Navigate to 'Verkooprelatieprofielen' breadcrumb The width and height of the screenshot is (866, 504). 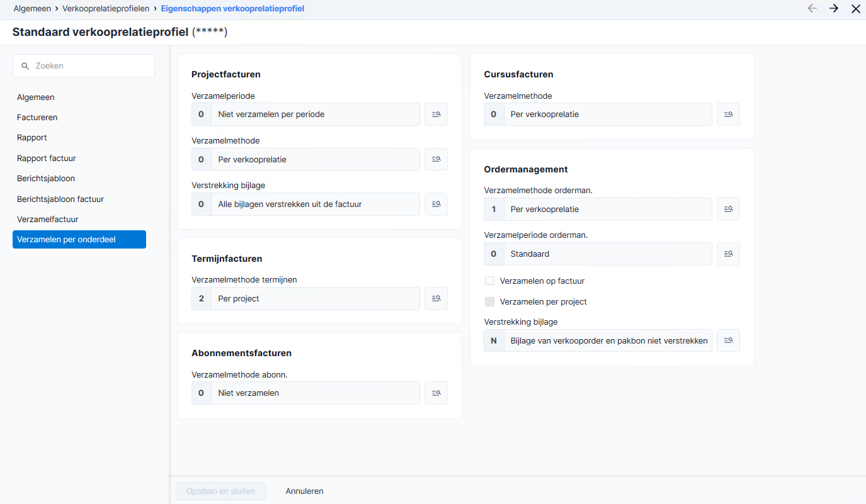106,9
